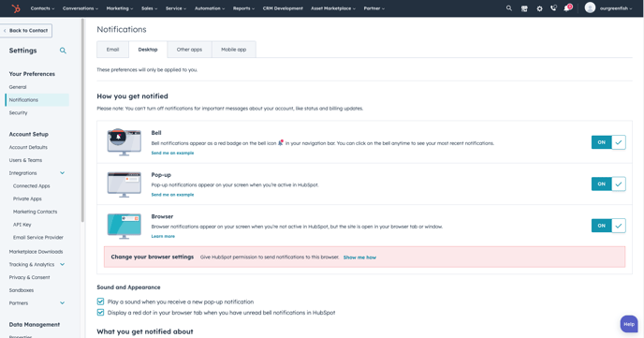The width and height of the screenshot is (644, 338).
Task: Open Marketplace Downloads in sidebar
Action: tap(36, 251)
